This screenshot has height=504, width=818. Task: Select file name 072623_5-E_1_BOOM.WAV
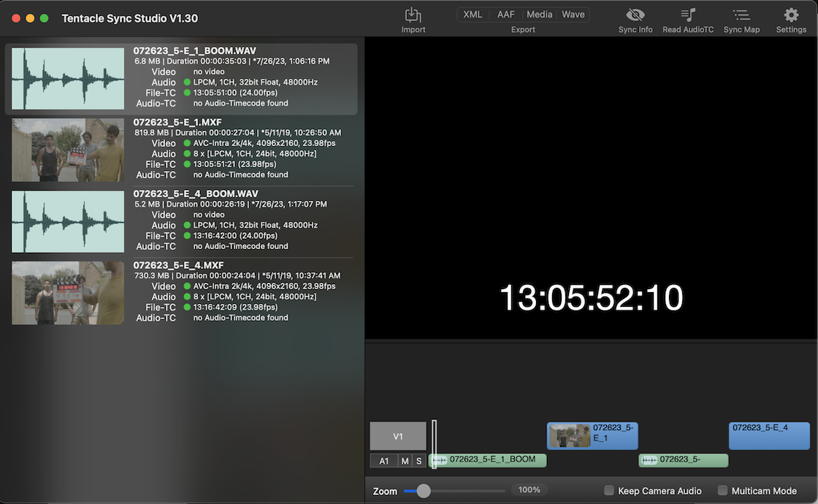point(194,50)
